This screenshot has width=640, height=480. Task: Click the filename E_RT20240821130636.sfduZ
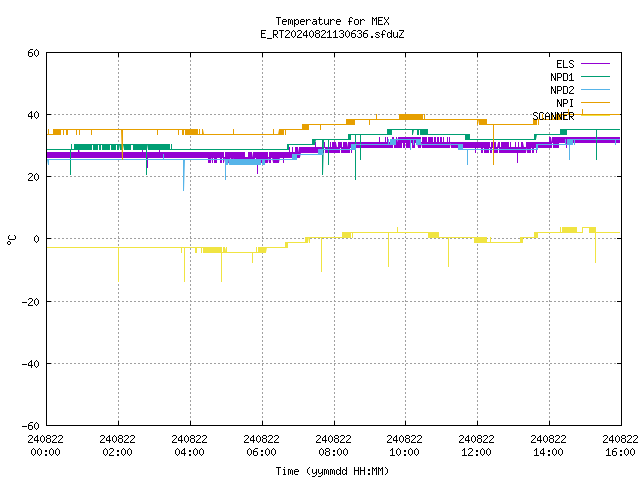(x=332, y=34)
